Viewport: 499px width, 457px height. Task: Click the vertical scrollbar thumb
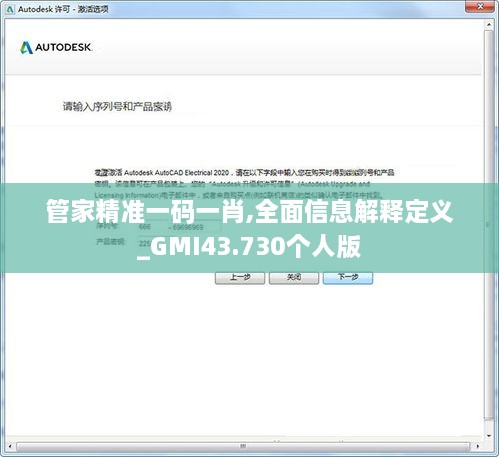point(489,225)
